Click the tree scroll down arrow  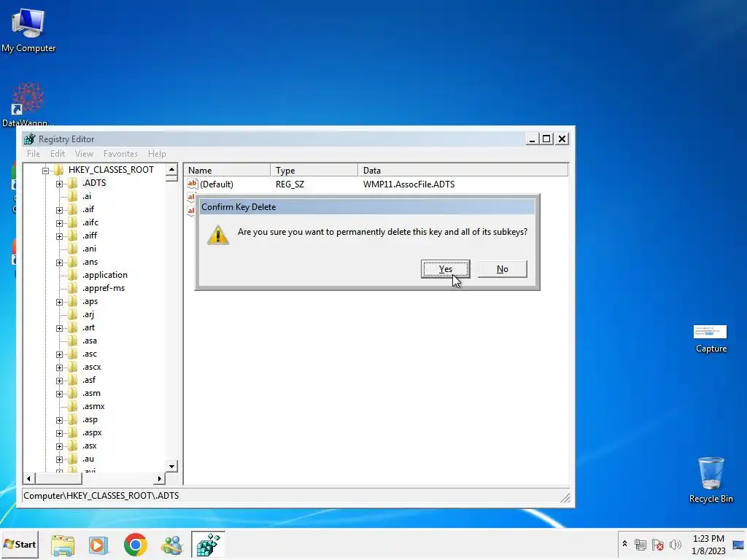(x=171, y=466)
